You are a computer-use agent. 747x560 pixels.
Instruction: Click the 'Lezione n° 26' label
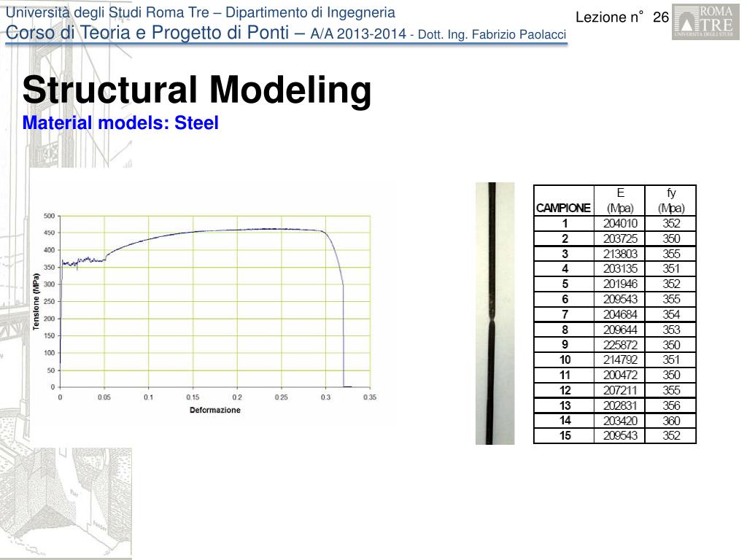click(x=622, y=17)
